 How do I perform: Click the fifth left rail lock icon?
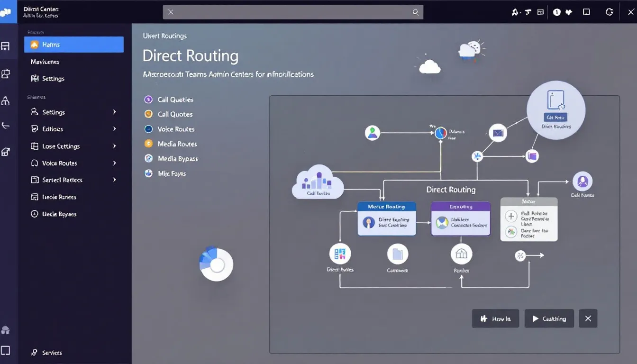point(6,152)
